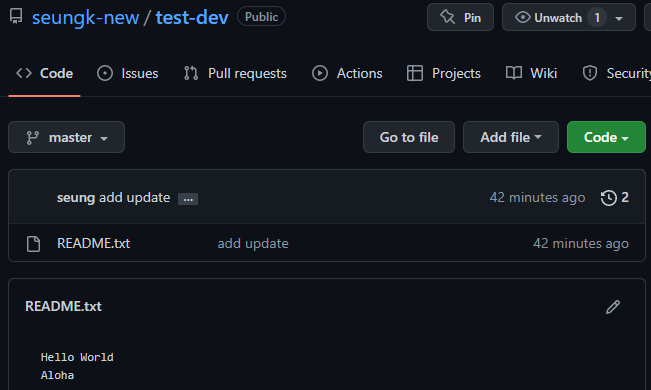Click the Hello World line in the README
651x390 pixels.
point(77,357)
